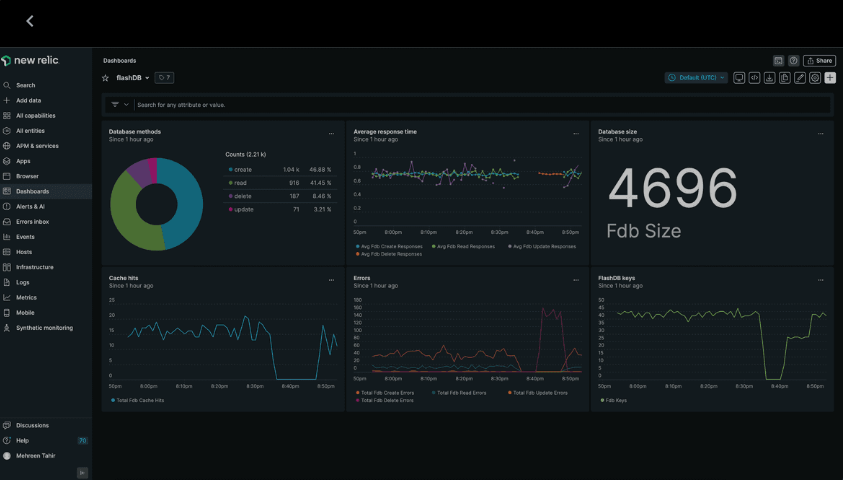Image resolution: width=843 pixels, height=481 pixels.
Task: Click the code brackets icon
Action: click(754, 78)
